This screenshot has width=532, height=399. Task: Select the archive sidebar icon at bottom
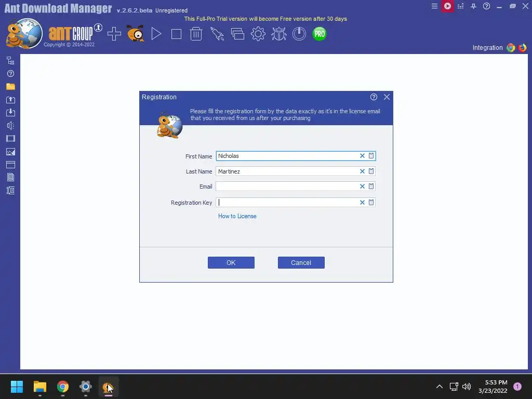click(10, 190)
